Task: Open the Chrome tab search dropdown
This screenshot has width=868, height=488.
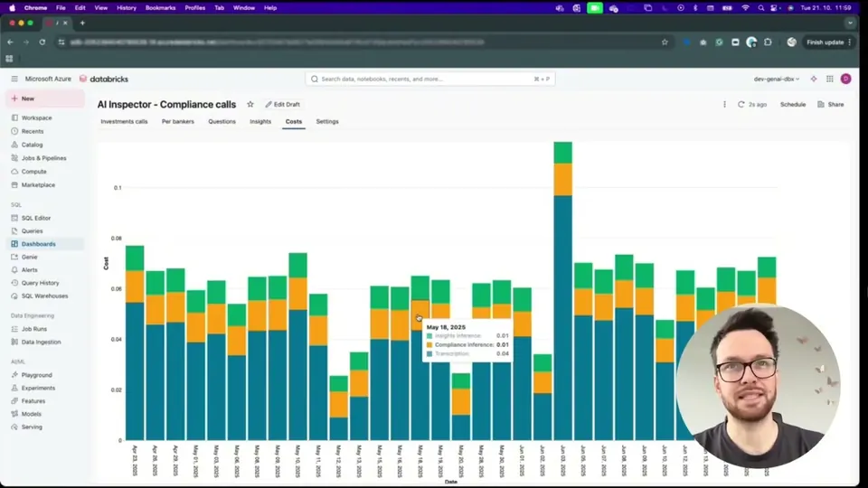Action: point(850,23)
